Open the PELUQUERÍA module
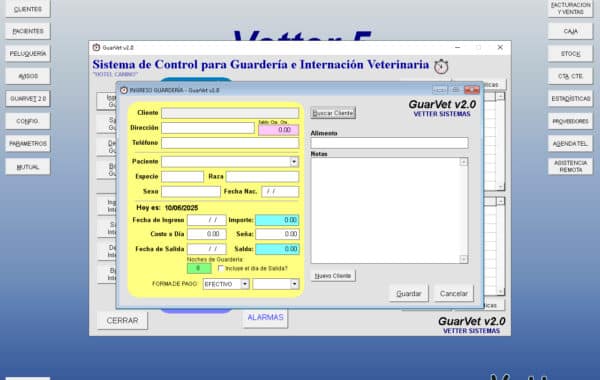Screen dimensions: 600x380 [x=28, y=54]
